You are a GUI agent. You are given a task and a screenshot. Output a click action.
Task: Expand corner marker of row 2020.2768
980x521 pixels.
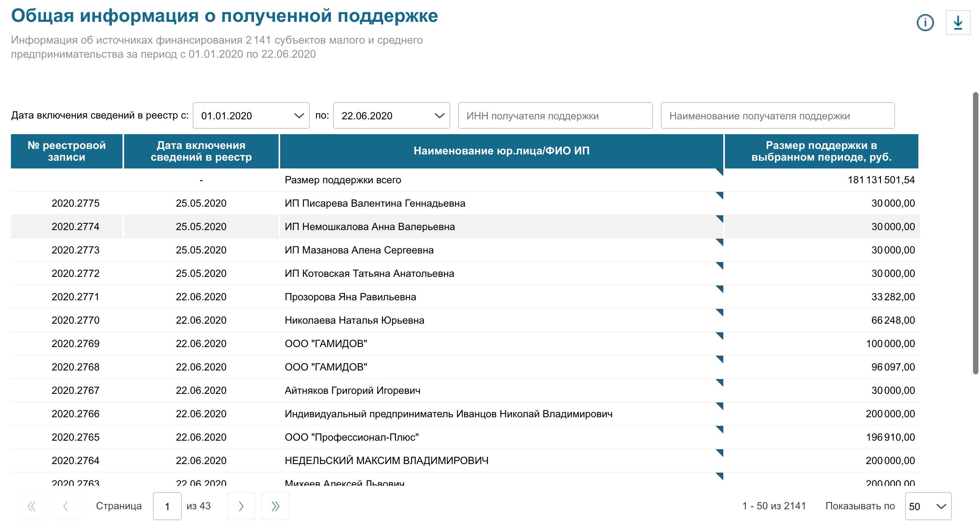point(720,359)
